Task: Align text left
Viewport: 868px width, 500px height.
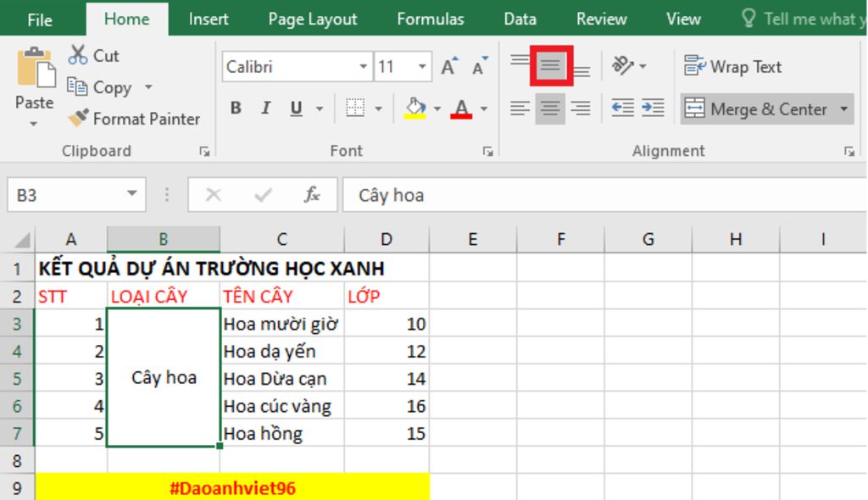Action: click(x=520, y=108)
